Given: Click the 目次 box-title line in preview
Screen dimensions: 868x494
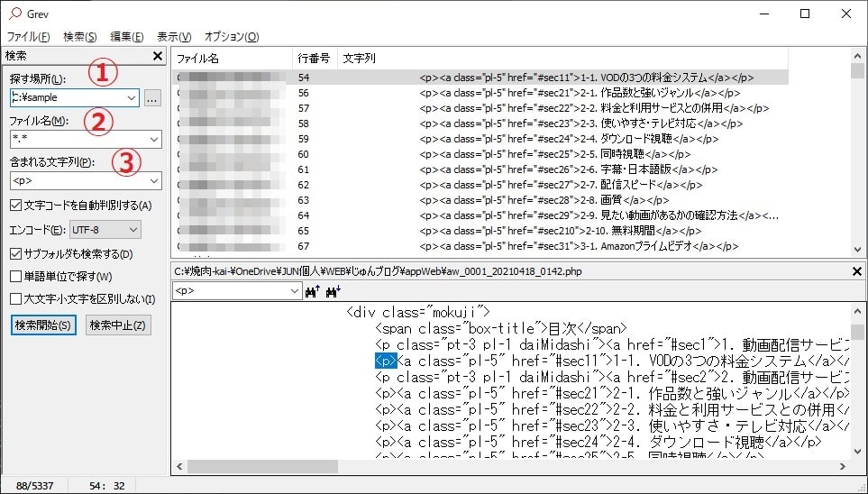Looking at the screenshot, I should click(x=500, y=328).
